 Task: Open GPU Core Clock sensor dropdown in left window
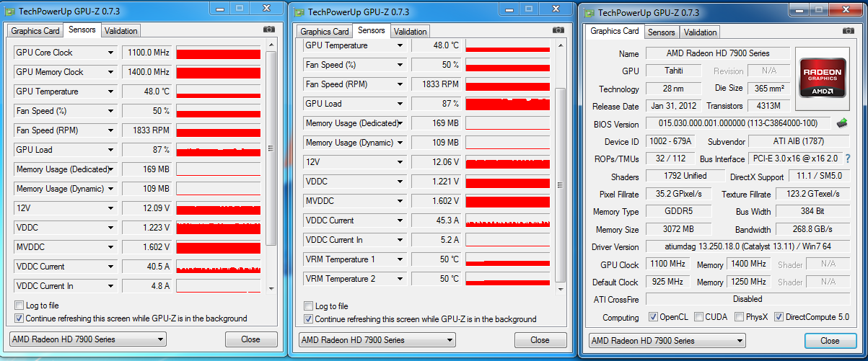tap(110, 53)
